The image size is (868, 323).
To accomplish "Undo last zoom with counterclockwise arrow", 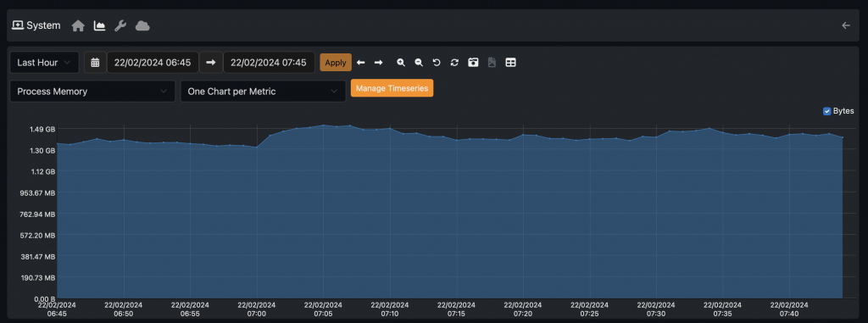I will 437,63.
